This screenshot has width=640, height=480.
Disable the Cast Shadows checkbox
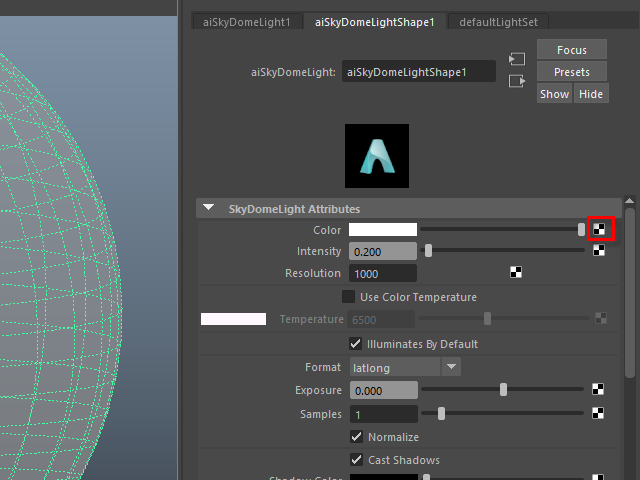tap(356, 460)
